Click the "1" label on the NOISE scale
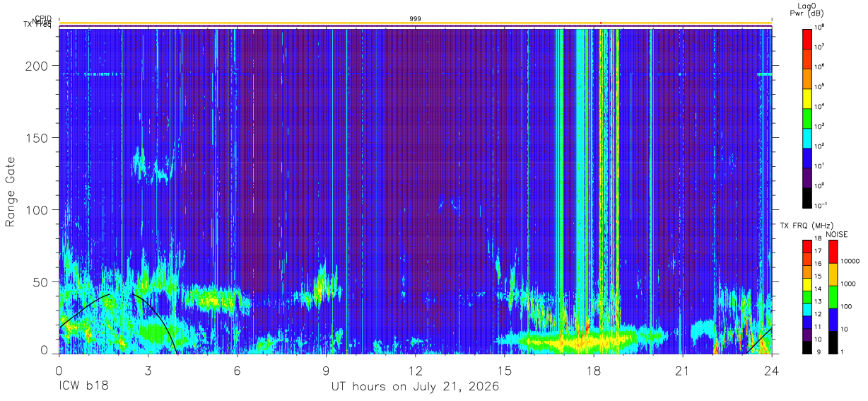The image size is (868, 401). coord(843,351)
